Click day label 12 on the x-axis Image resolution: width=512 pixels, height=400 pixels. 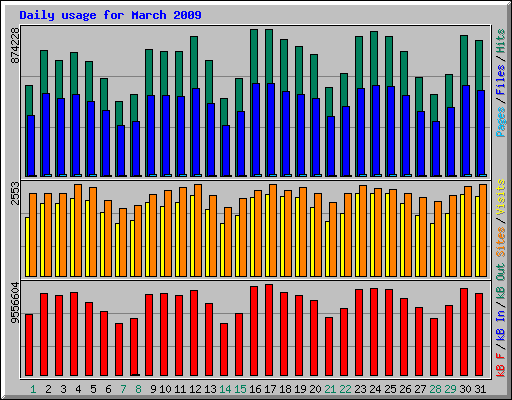point(195,389)
